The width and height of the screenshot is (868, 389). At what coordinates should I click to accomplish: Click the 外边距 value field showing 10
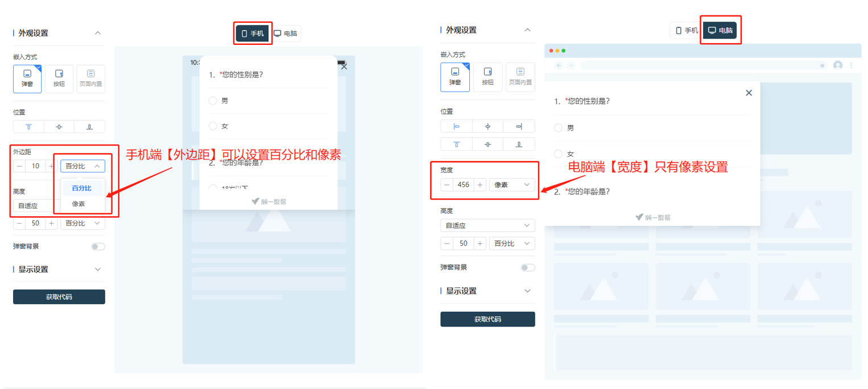[36, 166]
